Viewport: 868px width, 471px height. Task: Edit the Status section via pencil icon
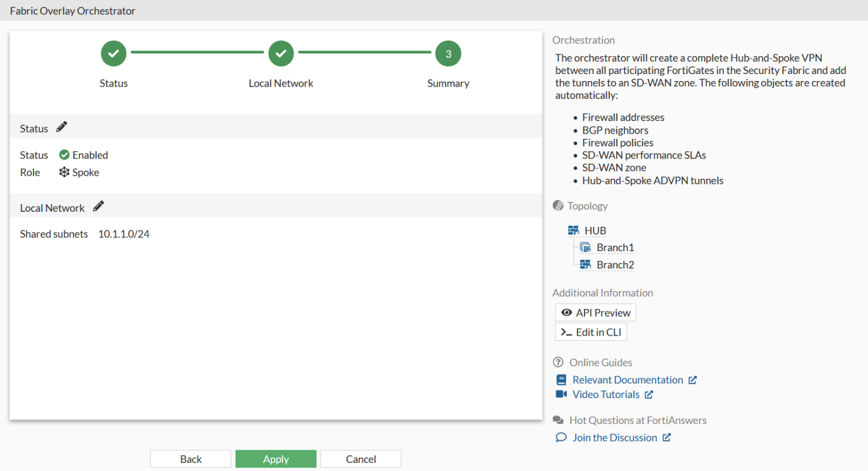[62, 127]
